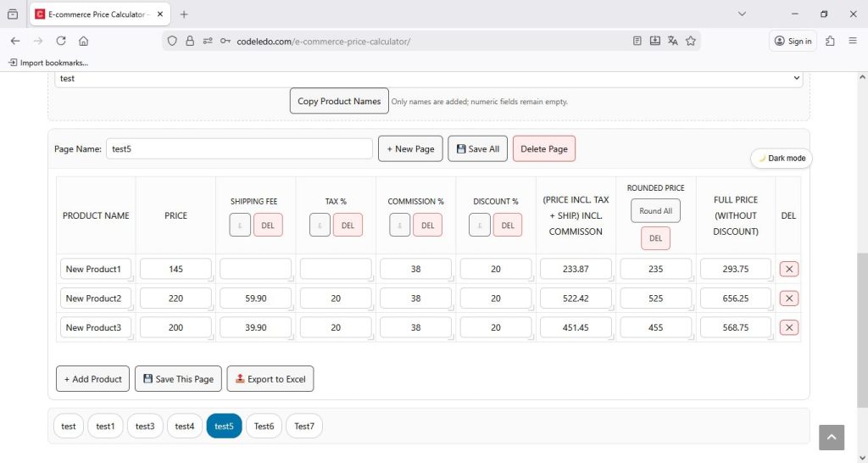Expand the 'test' page select dropdown

tap(428, 78)
